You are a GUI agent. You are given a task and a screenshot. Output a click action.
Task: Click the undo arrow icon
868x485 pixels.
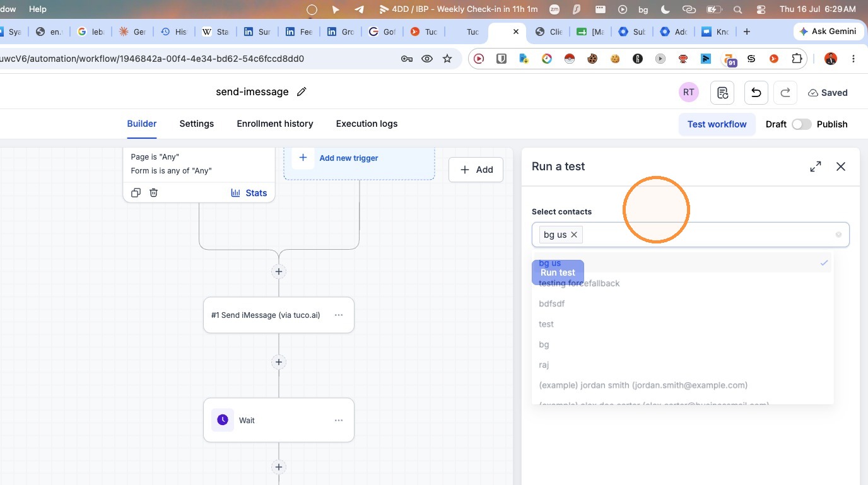(x=756, y=93)
